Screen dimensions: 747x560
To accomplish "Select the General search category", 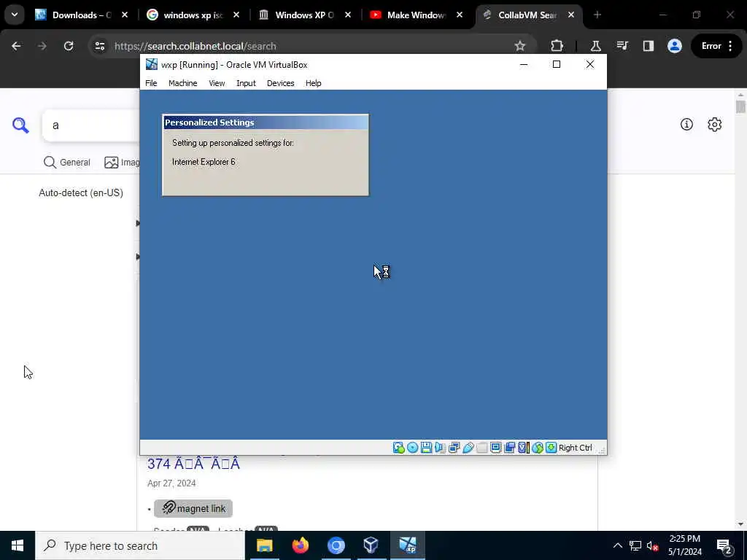I will 66,163.
